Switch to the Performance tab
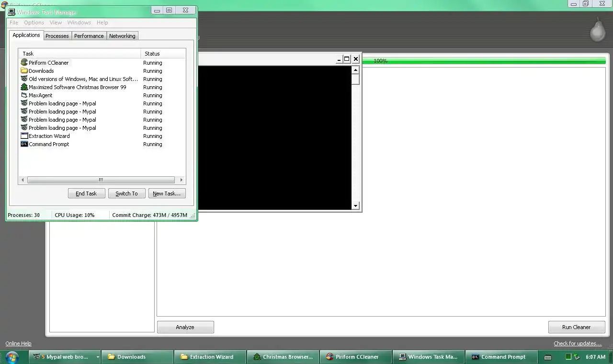 [89, 36]
